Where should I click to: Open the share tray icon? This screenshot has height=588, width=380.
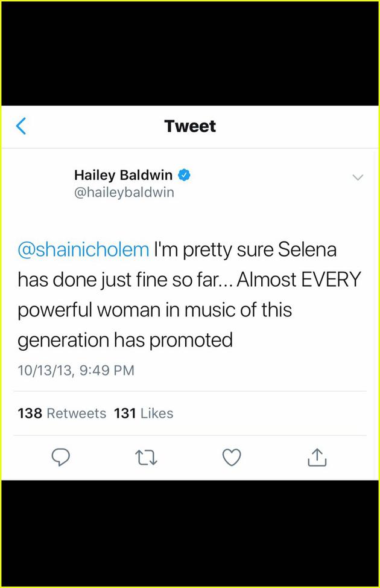click(317, 458)
